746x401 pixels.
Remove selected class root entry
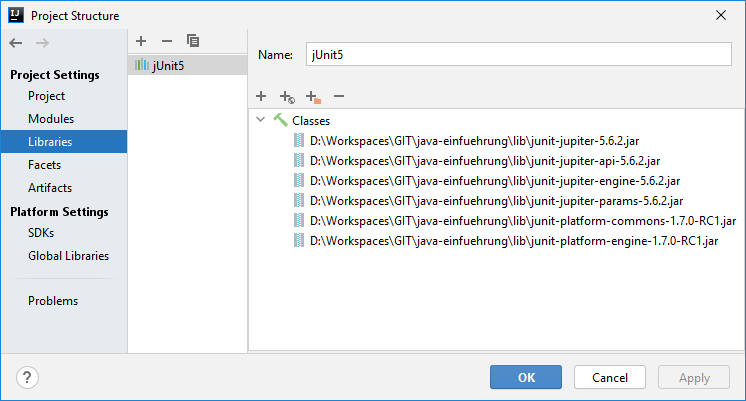click(339, 96)
